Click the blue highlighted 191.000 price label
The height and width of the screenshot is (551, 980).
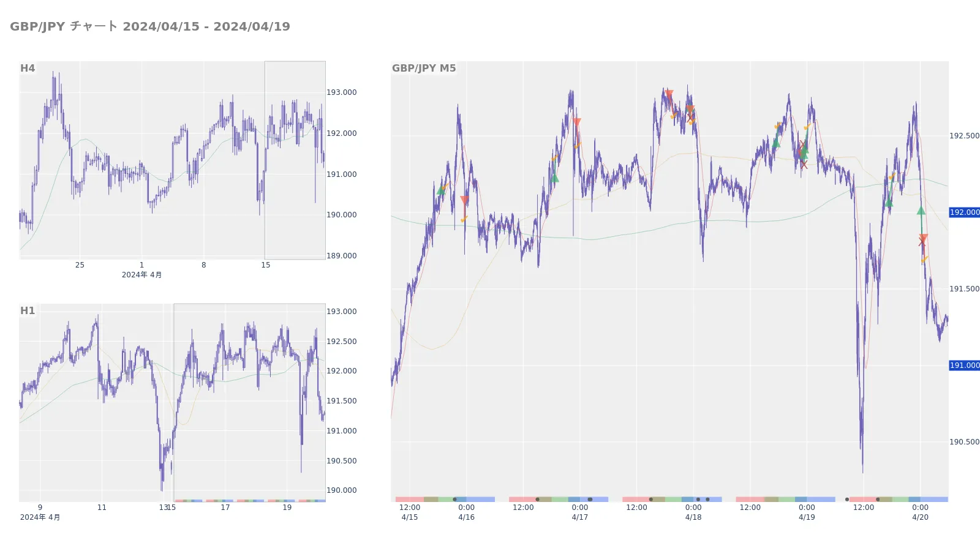[964, 365]
